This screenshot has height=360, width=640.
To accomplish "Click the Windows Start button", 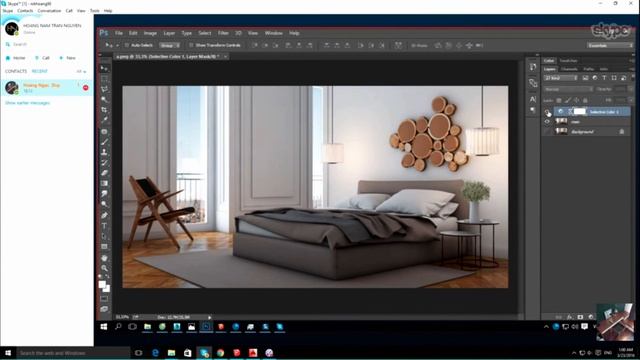I will 8,353.
